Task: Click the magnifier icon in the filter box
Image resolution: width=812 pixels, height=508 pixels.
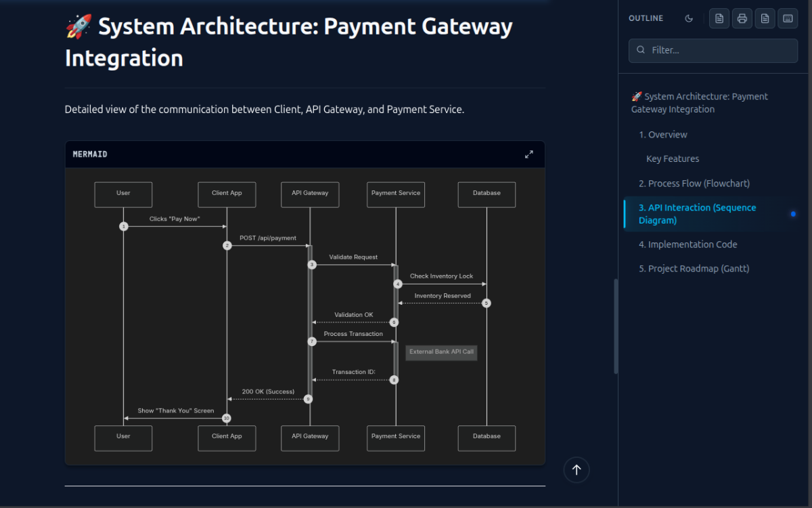Action: pos(641,50)
